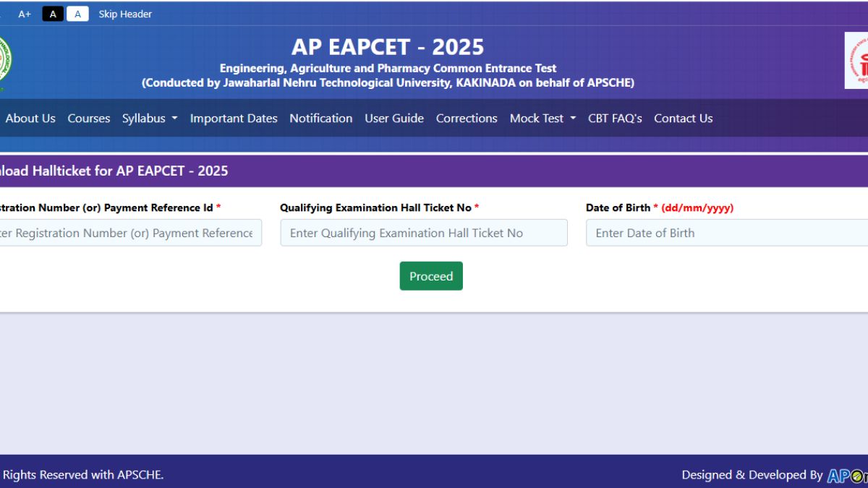The width and height of the screenshot is (868, 488).
Task: Click the A+ increase font size button
Action: 25,14
